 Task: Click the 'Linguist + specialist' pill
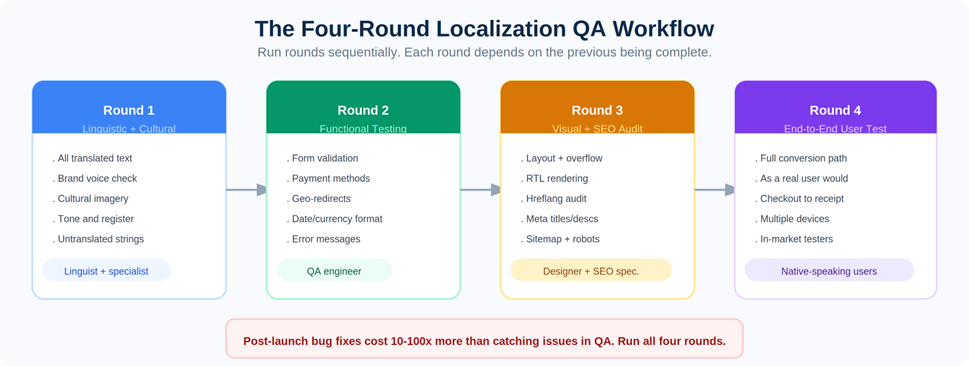[x=106, y=270]
